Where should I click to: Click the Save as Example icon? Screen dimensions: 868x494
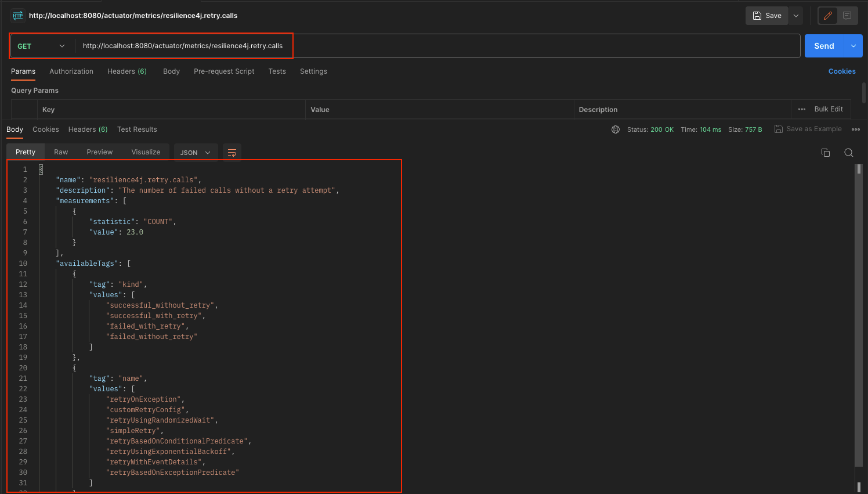click(778, 128)
